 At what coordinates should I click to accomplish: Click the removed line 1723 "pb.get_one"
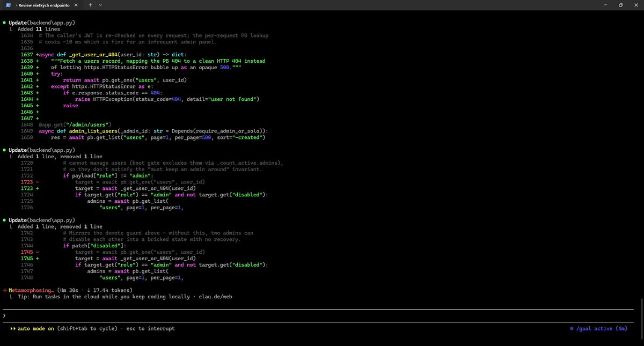pos(140,182)
